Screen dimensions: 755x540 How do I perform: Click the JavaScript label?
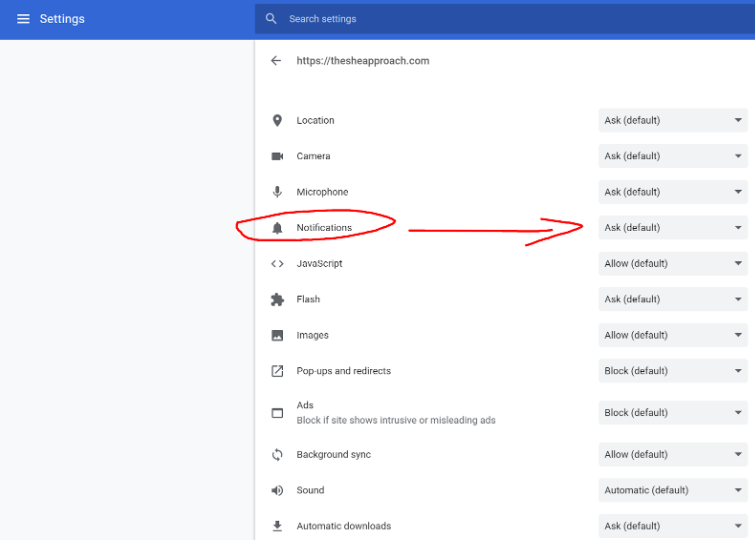[319, 263]
